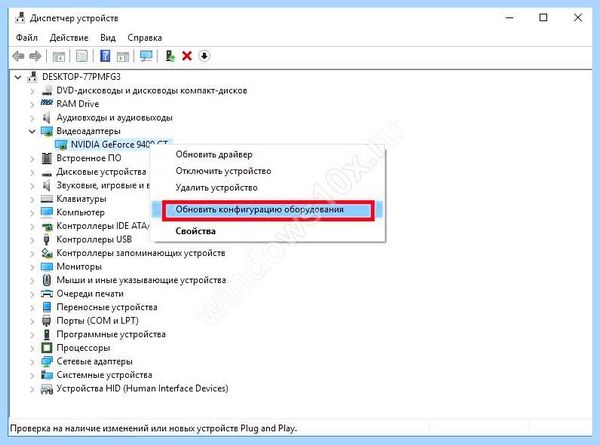Screen dimensions: 600x445
Task: Click the Аудиовходы и аудиовыходы speaker icon
Action: (x=47, y=117)
